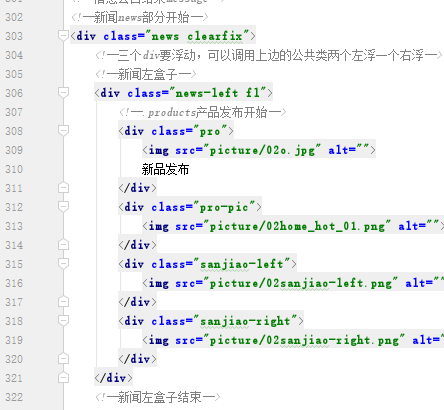Select line number 316 in gutter
The height and width of the screenshot is (410, 444).
point(14,283)
